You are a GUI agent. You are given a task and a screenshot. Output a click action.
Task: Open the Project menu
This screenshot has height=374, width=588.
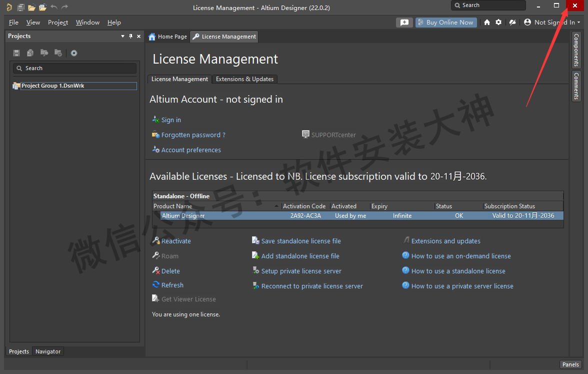[57, 23]
